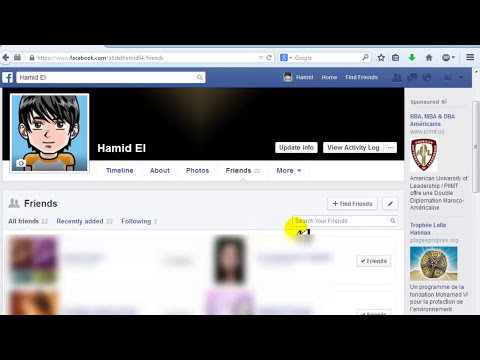
Task: Open friend requests icon
Action: click(397, 77)
